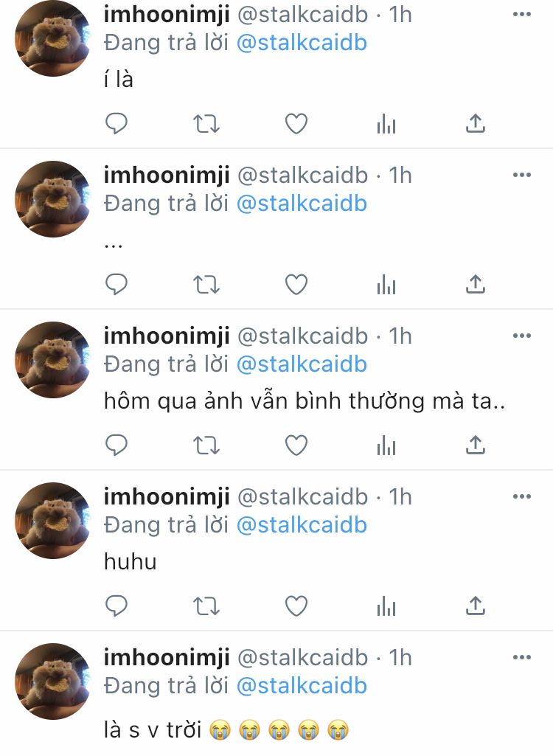Viewport: 553px width, 756px height.
Task: Like the "..." tweet
Action: point(296,285)
